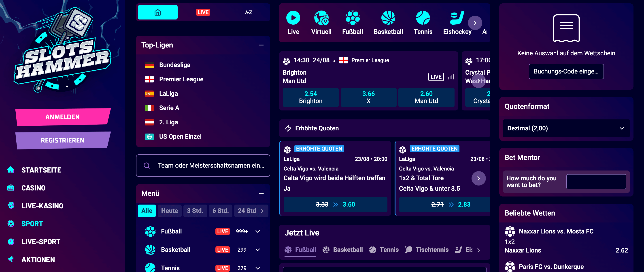This screenshot has width=644, height=272.
Task: Click Buchungs-Code eingeben button
Action: 566,71
